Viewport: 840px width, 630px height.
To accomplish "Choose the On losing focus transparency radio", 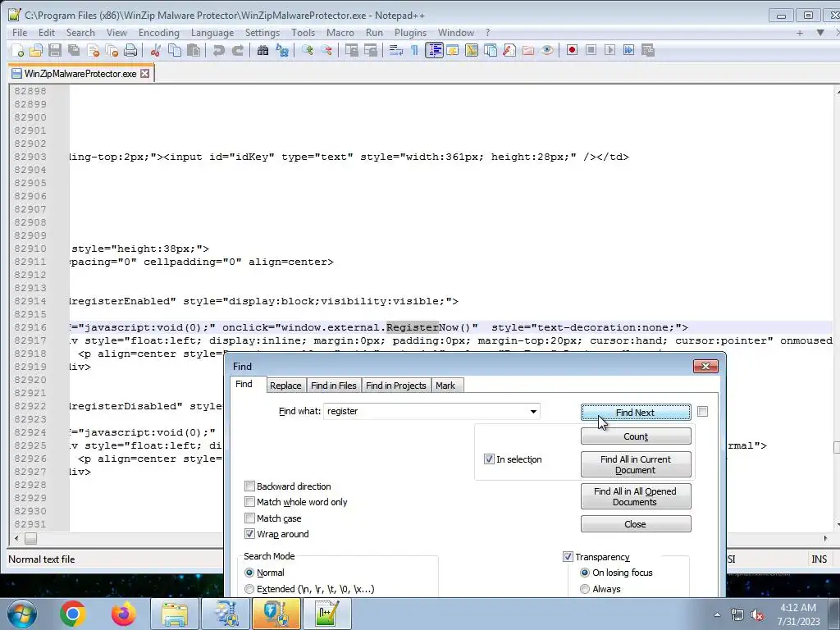I will tap(585, 573).
